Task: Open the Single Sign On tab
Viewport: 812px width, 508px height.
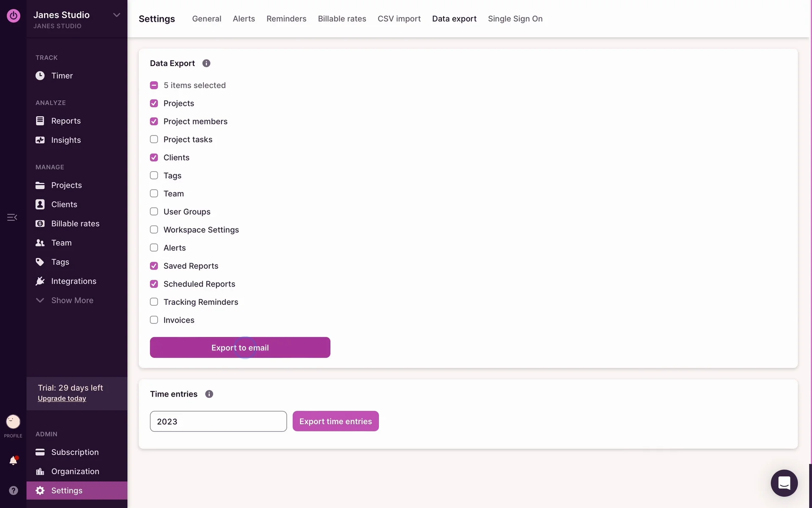Action: coord(515,19)
